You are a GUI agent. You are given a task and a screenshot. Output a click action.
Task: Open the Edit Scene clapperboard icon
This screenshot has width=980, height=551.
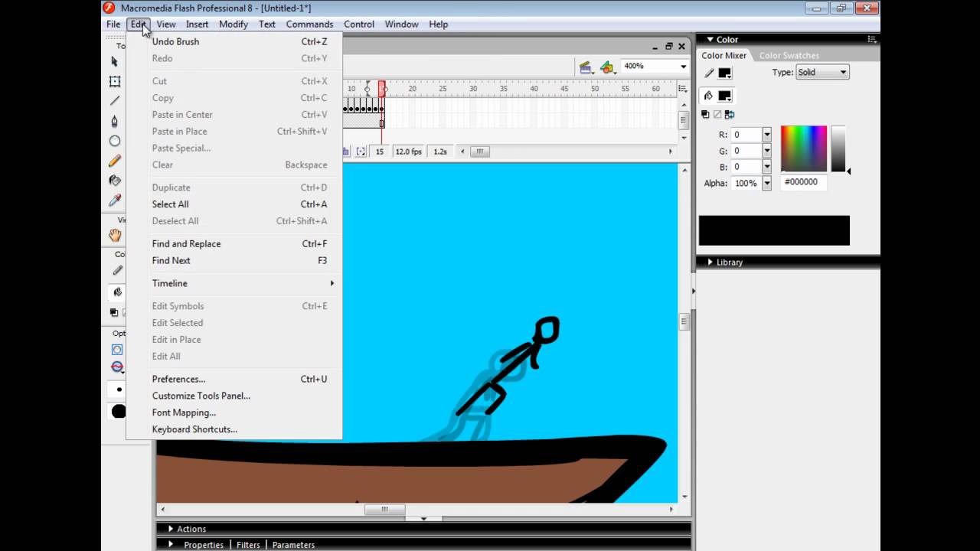(x=586, y=67)
